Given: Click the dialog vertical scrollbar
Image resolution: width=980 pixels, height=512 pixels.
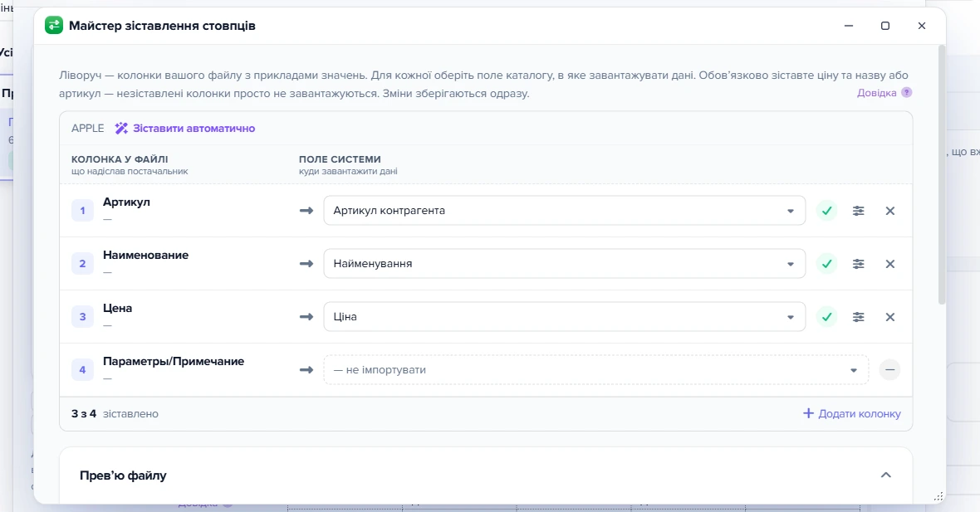Looking at the screenshot, I should coord(942,175).
